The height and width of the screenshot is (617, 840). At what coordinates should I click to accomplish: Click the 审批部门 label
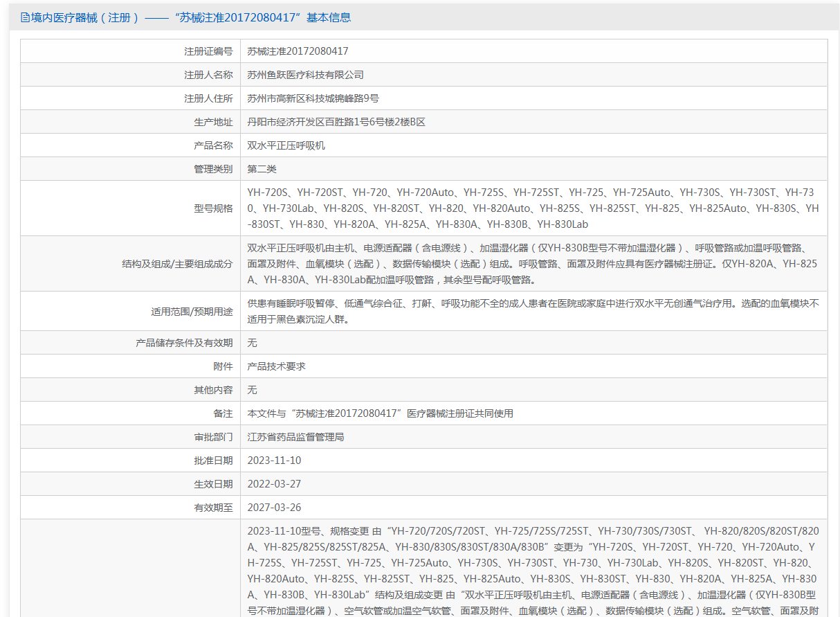click(x=213, y=437)
